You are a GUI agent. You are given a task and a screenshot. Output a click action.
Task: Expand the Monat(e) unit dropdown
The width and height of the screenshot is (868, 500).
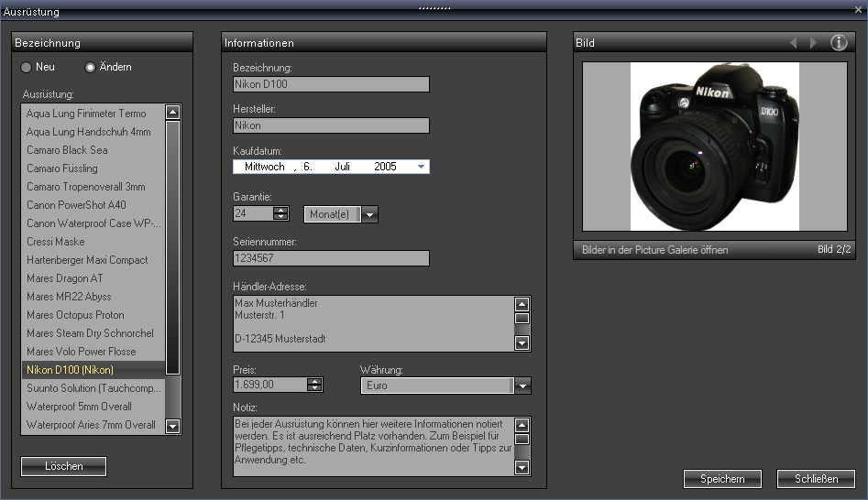(x=369, y=214)
